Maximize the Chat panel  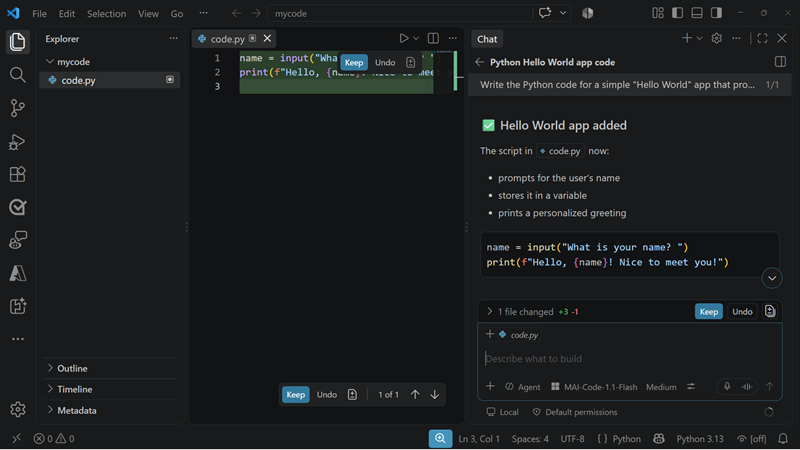click(762, 38)
